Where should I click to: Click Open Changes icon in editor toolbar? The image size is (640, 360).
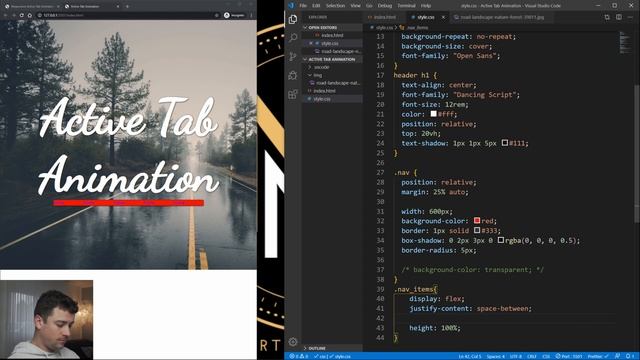point(607,17)
